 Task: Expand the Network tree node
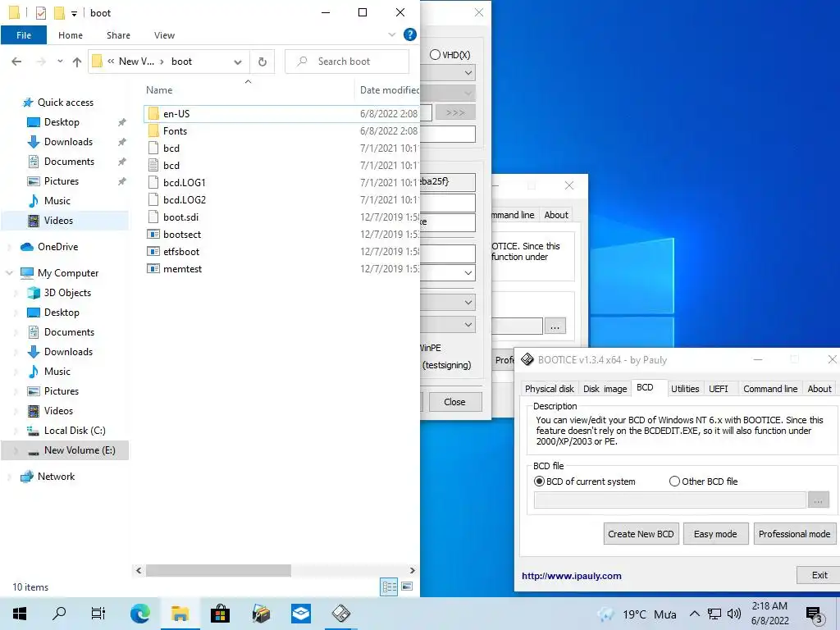(9, 477)
